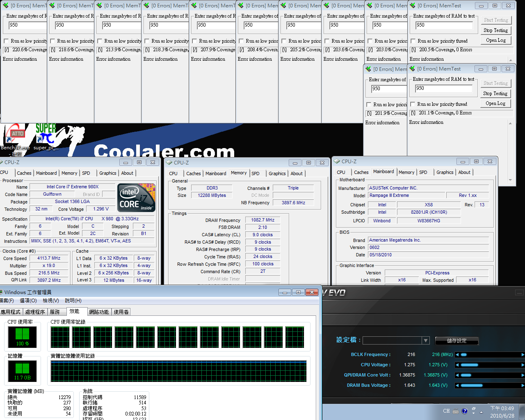525x420 pixels.
Task: Click title icon of MemTest window showing 213.9% coverage
Action: (99, 6)
